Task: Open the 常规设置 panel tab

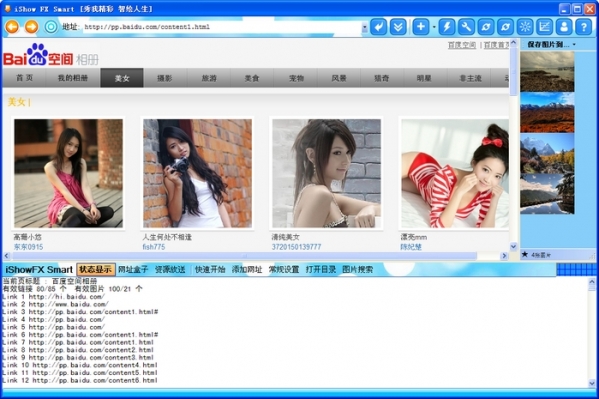Action: 284,269
